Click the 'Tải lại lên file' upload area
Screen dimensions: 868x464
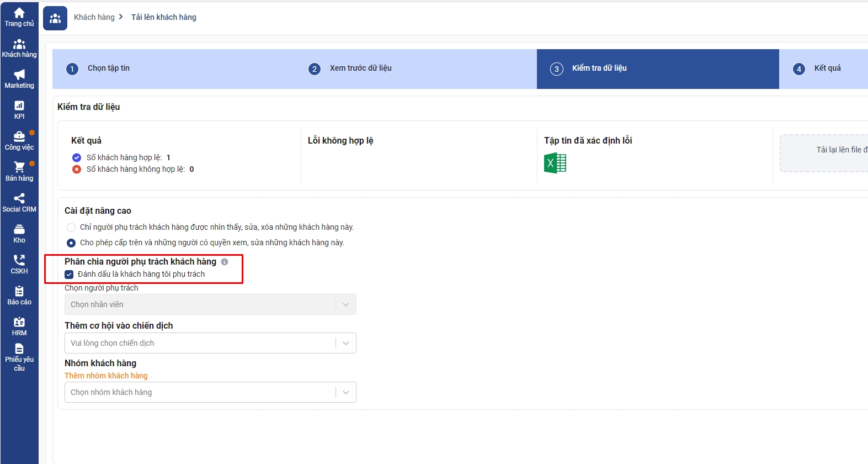coord(828,153)
